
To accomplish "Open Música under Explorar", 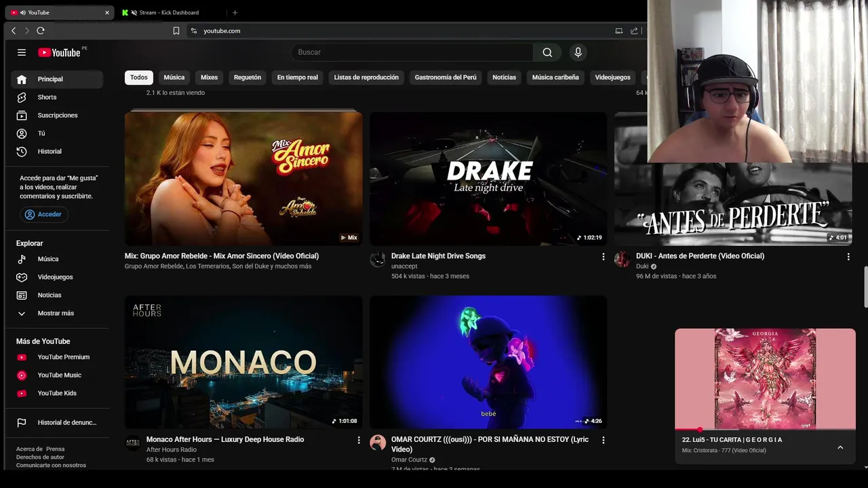I will [x=57, y=259].
